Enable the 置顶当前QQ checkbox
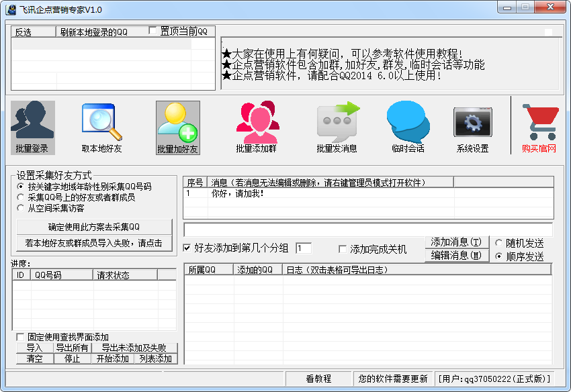 (153, 31)
